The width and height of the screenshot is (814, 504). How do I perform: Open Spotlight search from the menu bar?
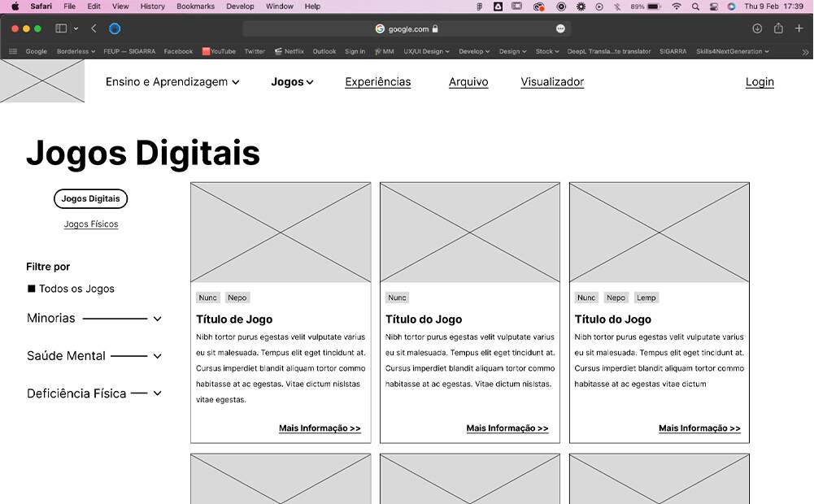coord(694,7)
